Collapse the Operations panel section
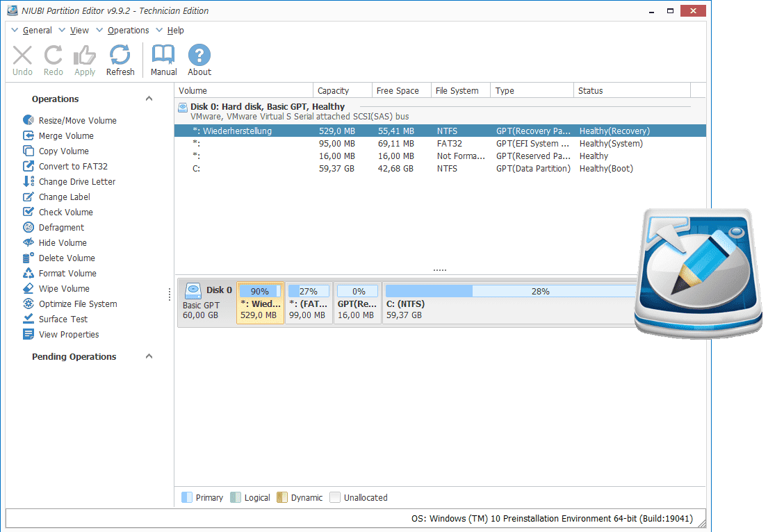Image resolution: width=768 pixels, height=532 pixels. pos(149,99)
